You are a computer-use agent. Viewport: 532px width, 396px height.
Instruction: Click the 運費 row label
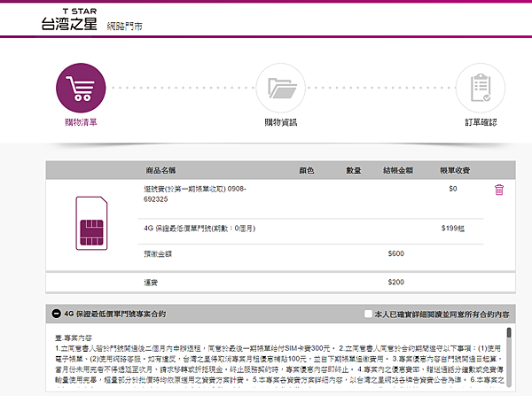[x=151, y=282]
